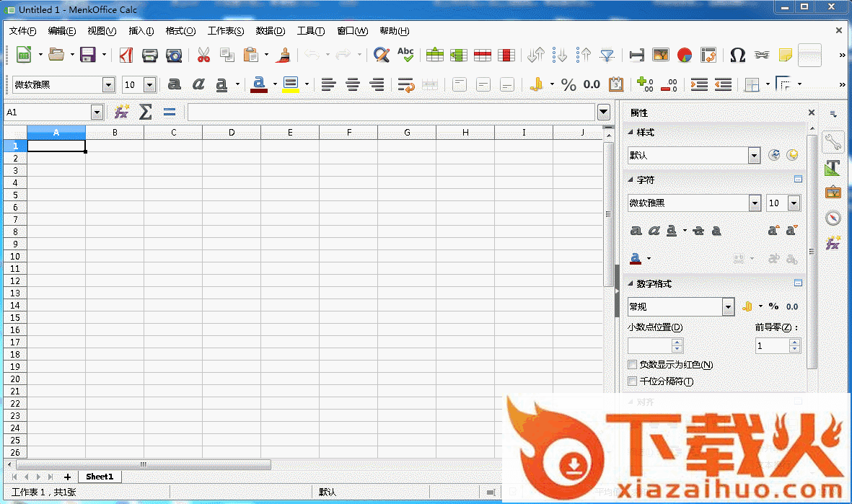Open Find and Replace icon
The width and height of the screenshot is (852, 504).
[382, 54]
